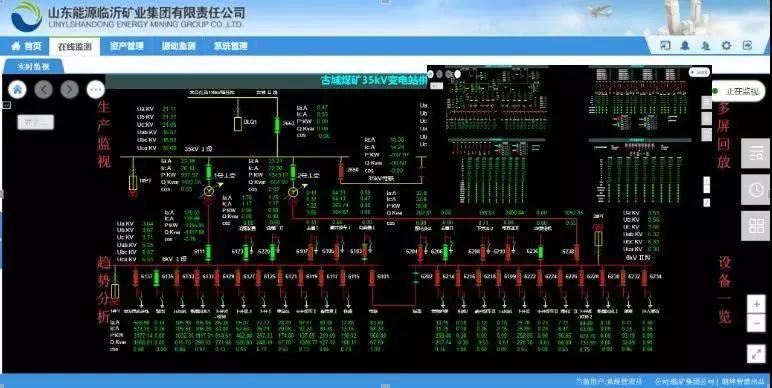Open the grid layout icon on right sidebar
Image resolution: width=772 pixels, height=388 pixels.
click(755, 226)
